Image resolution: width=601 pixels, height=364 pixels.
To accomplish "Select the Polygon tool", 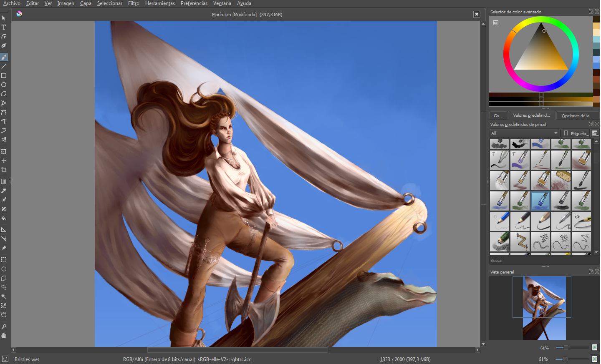I will [4, 94].
